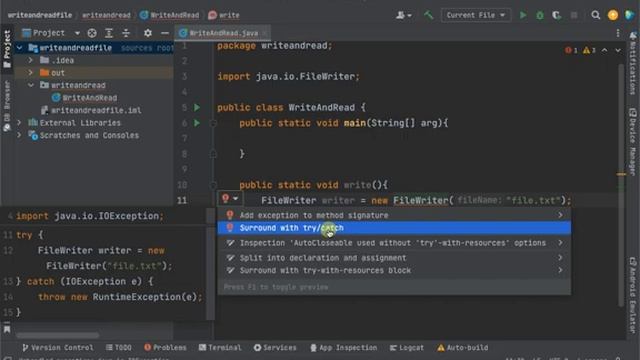This screenshot has width=640, height=360.
Task: Open the Project tool window side tab
Action: pos(7,49)
